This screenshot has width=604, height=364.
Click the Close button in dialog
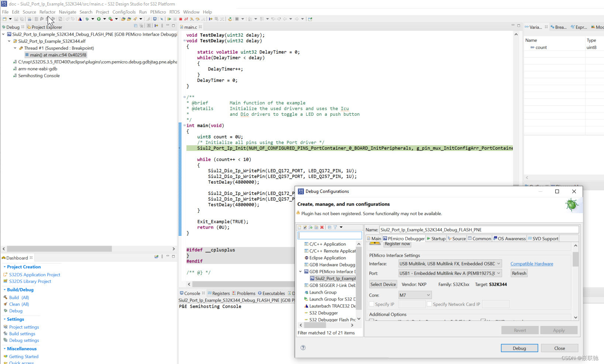pyautogui.click(x=559, y=348)
